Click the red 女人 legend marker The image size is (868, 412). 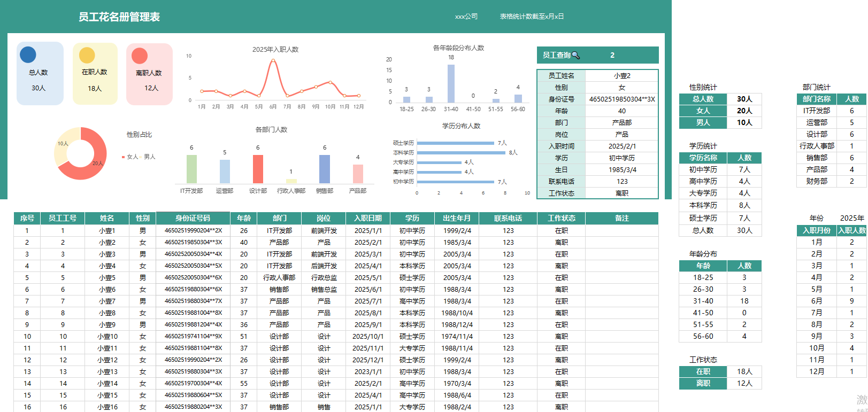[x=123, y=157]
